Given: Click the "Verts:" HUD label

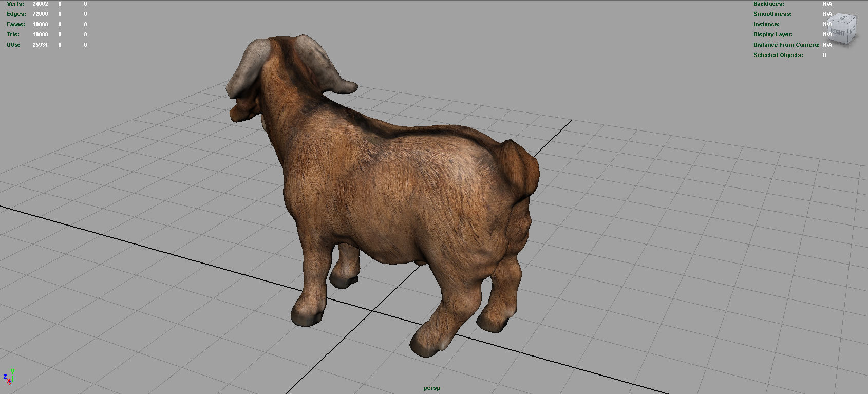Looking at the screenshot, I should (15, 4).
